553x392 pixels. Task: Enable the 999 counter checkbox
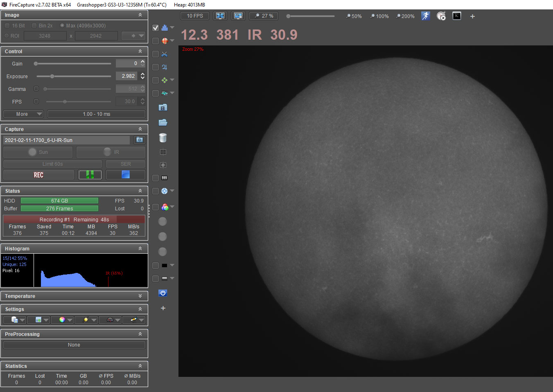click(156, 178)
